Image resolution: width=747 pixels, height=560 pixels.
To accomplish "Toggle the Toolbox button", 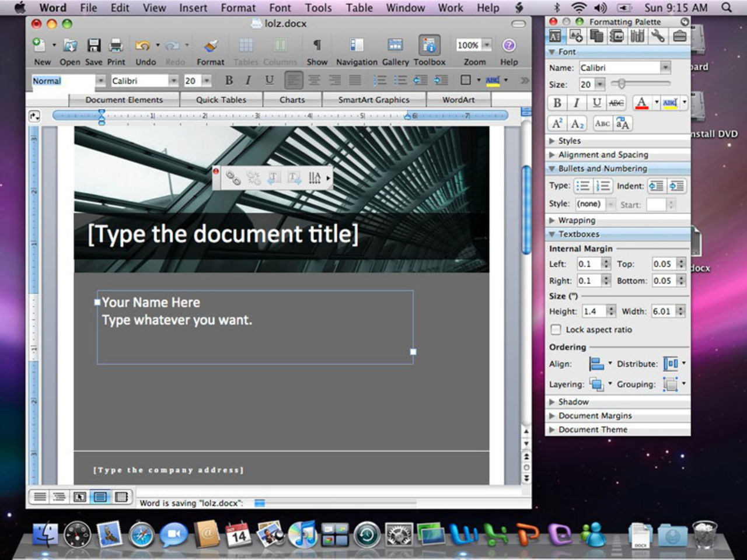I will pos(429,46).
